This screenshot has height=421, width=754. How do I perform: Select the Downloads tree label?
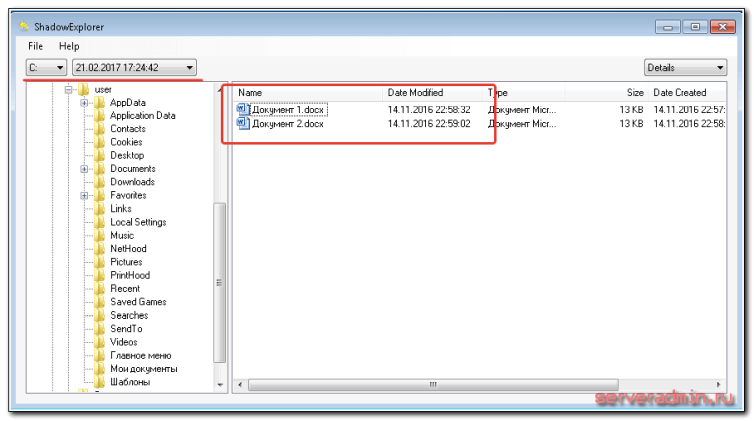(132, 182)
